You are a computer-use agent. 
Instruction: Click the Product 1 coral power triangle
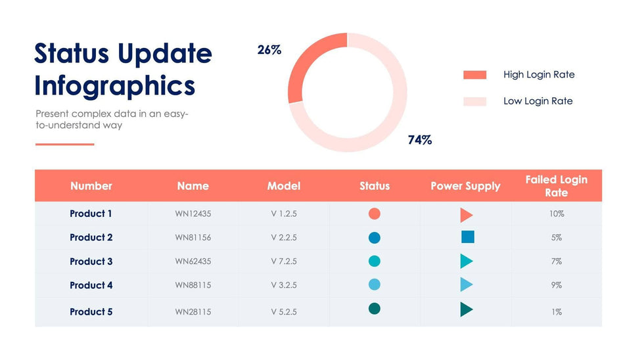pyautogui.click(x=466, y=215)
